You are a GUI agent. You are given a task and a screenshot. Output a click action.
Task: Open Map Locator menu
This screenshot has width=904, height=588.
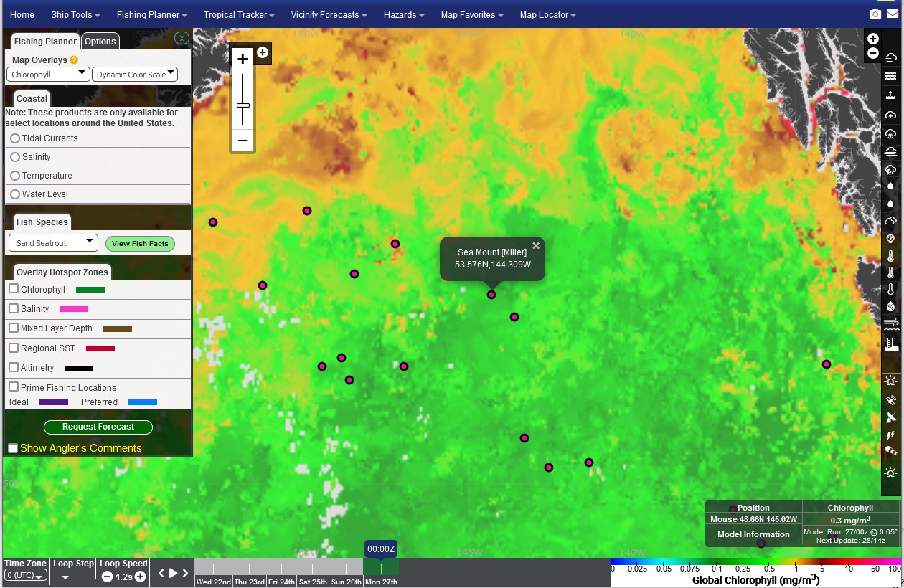pos(547,15)
